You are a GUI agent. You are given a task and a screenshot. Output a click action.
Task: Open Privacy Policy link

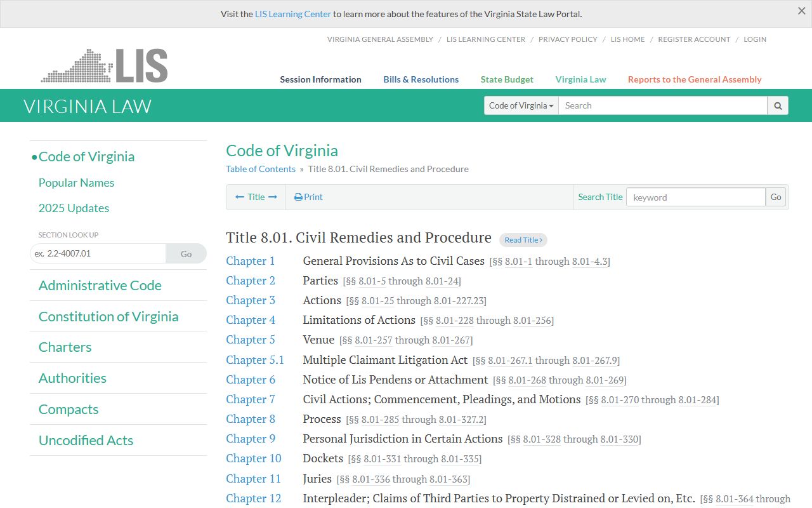(x=568, y=39)
